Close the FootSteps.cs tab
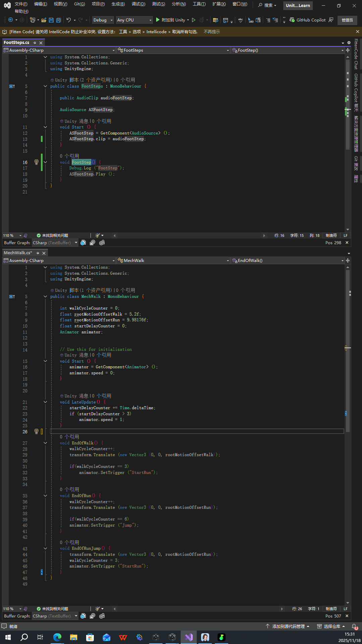Image resolution: width=362 pixels, height=644 pixels. (x=41, y=43)
